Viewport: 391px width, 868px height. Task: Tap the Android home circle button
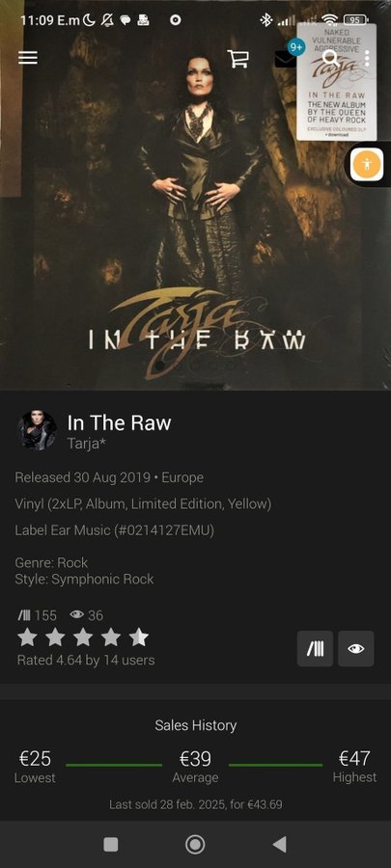point(195,844)
